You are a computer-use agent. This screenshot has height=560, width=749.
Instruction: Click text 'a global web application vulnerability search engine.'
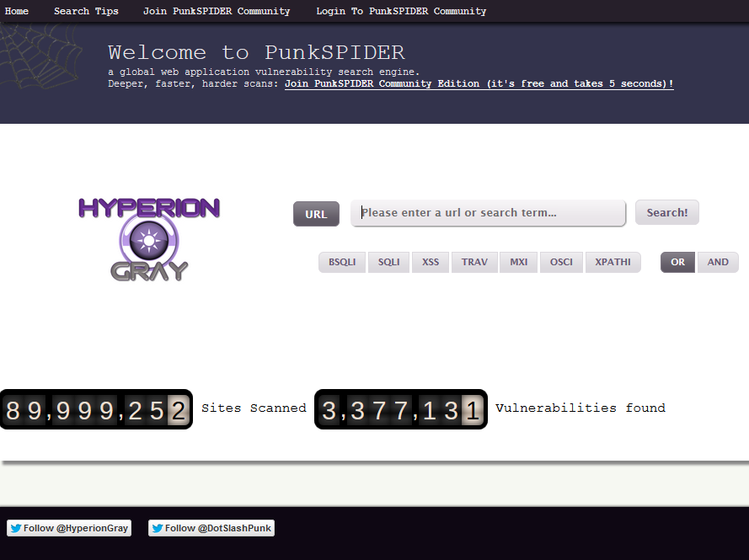[x=264, y=72]
